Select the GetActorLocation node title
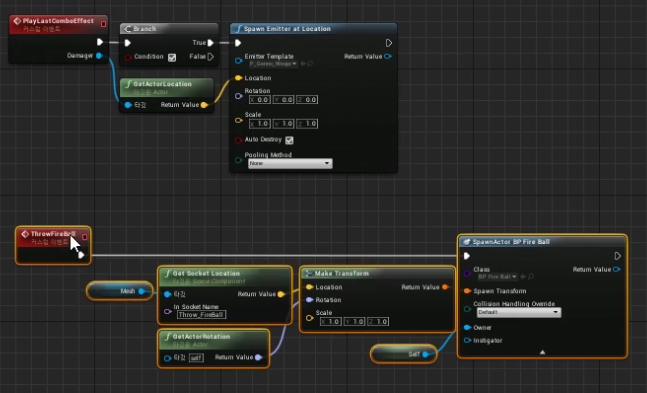Viewport: 647px width, 393px height. click(x=163, y=84)
